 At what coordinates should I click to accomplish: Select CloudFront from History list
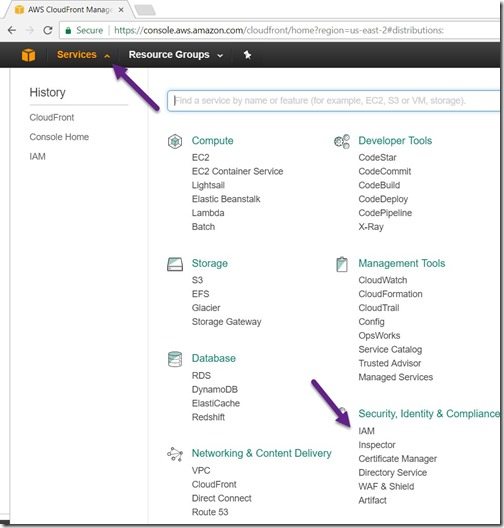(x=52, y=118)
